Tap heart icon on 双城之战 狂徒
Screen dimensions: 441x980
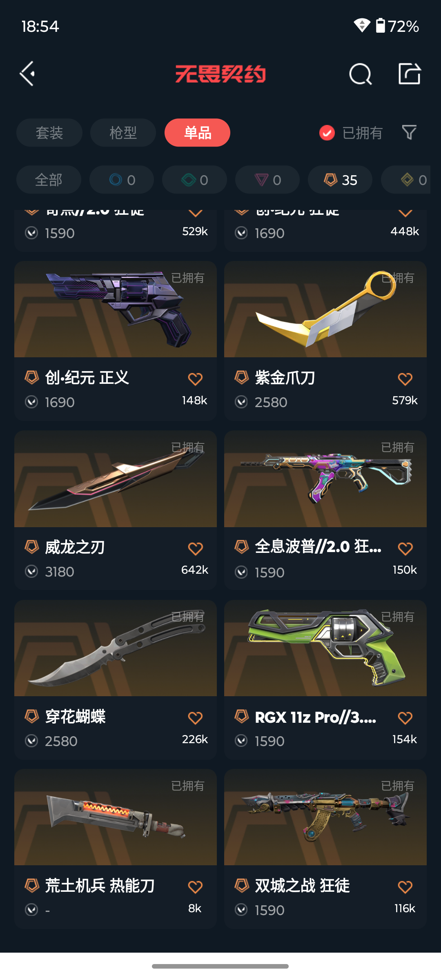pyautogui.click(x=405, y=887)
